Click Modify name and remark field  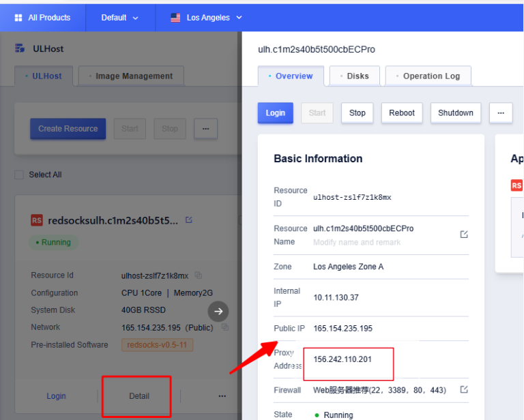[x=357, y=242]
